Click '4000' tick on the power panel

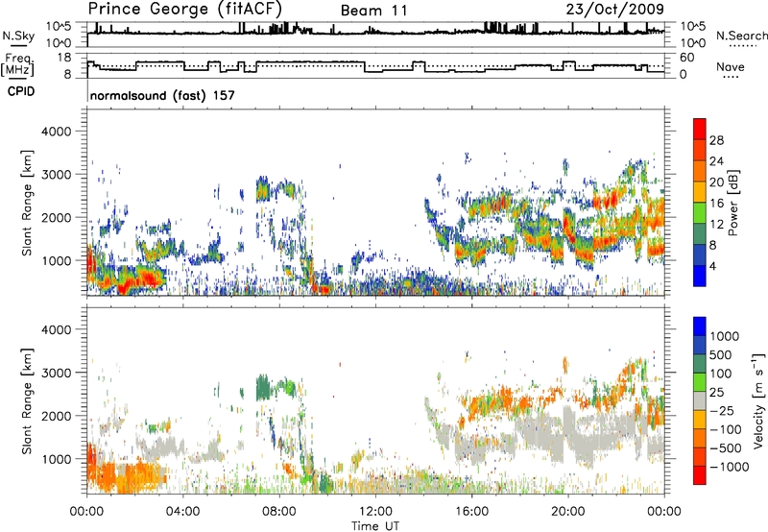click(x=56, y=132)
